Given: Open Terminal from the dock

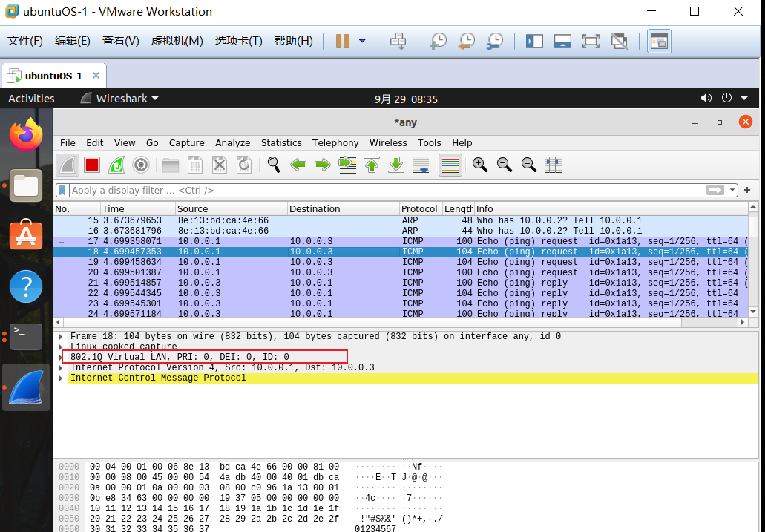Looking at the screenshot, I should click(27, 336).
